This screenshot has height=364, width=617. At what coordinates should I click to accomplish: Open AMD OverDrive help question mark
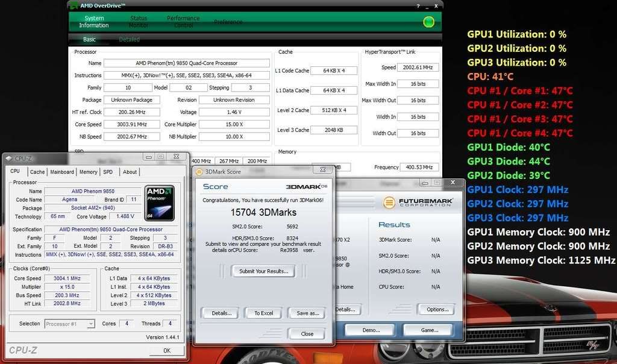418,6
